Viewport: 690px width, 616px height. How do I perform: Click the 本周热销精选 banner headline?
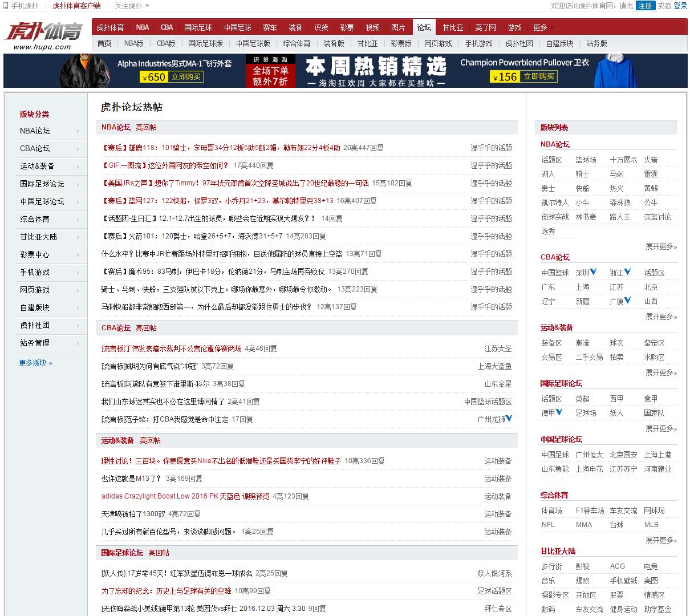pyautogui.click(x=376, y=67)
